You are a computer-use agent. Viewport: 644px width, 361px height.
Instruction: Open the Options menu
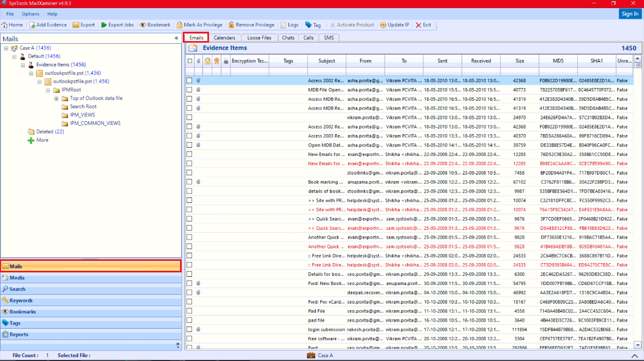point(31,14)
